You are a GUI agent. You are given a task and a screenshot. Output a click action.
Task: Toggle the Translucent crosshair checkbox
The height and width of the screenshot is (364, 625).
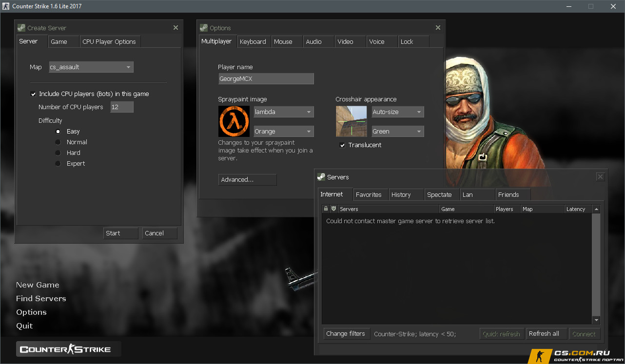(x=342, y=145)
